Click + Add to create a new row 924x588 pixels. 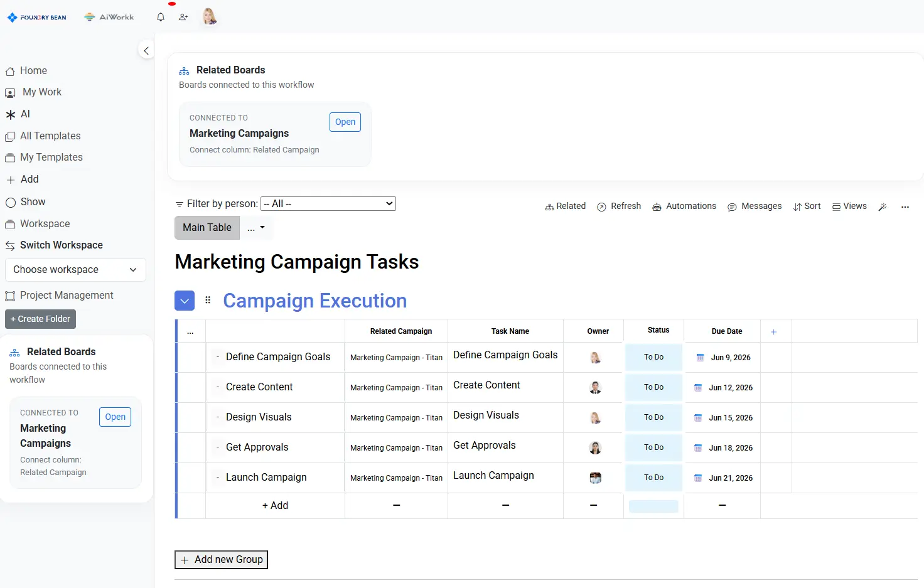pyautogui.click(x=275, y=506)
